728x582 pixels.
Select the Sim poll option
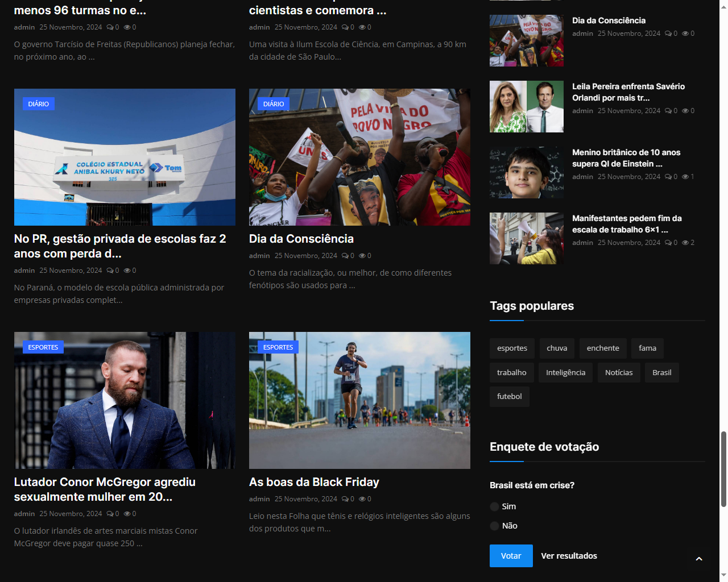point(495,506)
